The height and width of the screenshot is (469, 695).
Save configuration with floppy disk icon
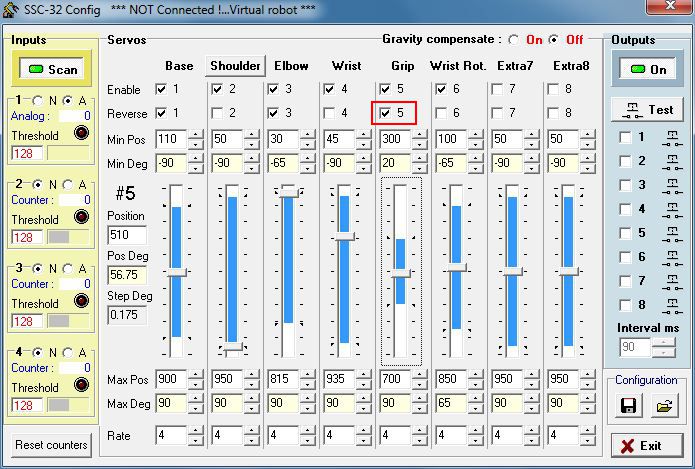628,406
